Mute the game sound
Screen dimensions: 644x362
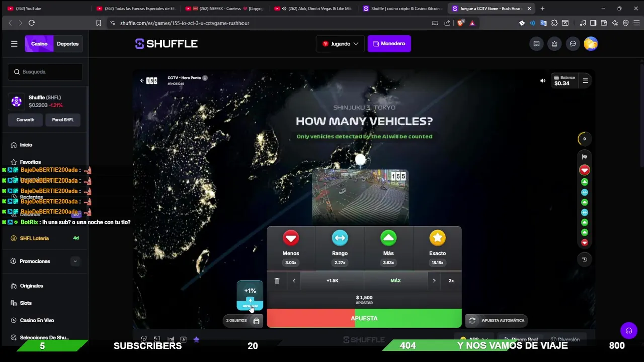pos(543,80)
